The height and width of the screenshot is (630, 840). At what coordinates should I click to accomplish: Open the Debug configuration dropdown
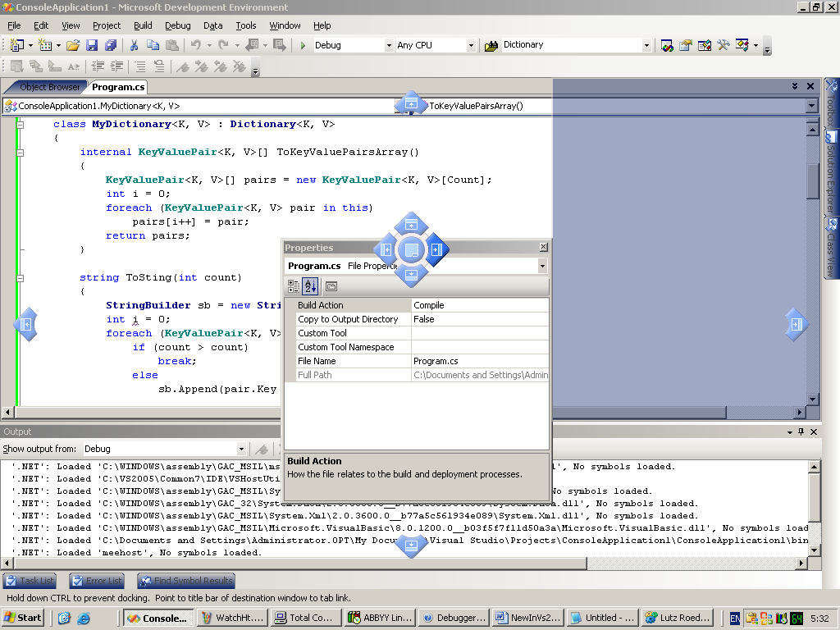(389, 45)
